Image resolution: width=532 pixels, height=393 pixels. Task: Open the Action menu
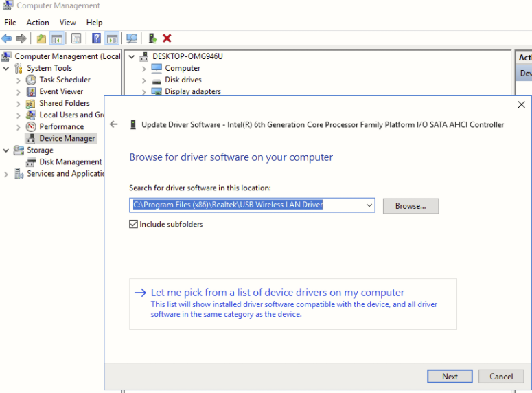coord(38,23)
